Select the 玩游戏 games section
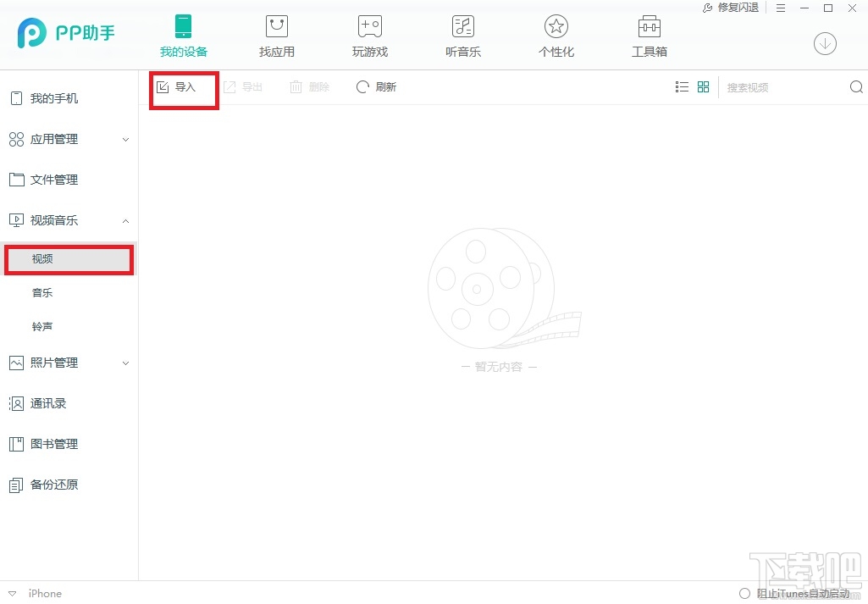 [369, 34]
